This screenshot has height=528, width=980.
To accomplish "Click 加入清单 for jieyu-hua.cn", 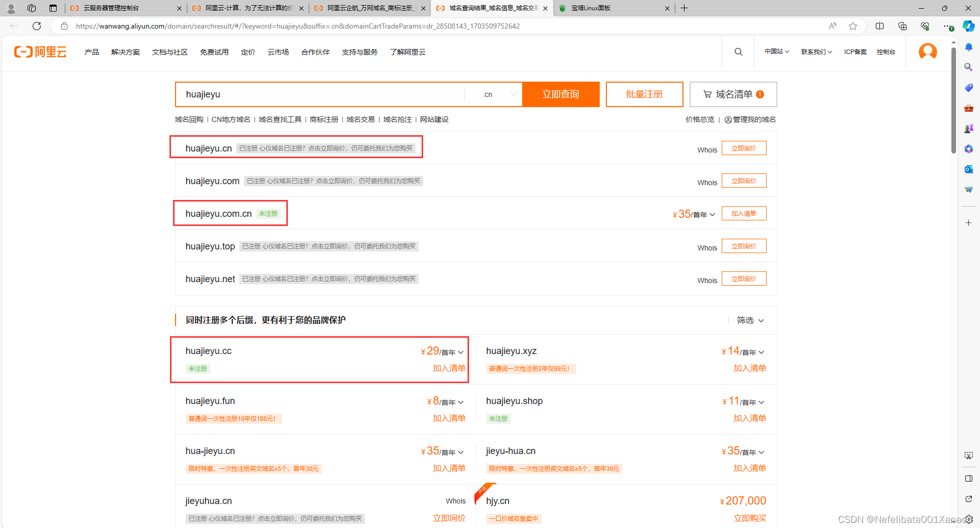I will tap(749, 468).
